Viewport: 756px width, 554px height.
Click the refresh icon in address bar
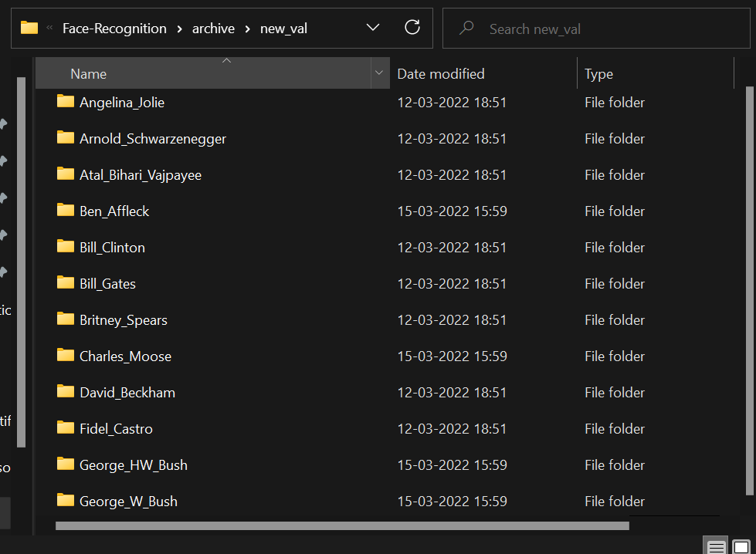pos(412,28)
